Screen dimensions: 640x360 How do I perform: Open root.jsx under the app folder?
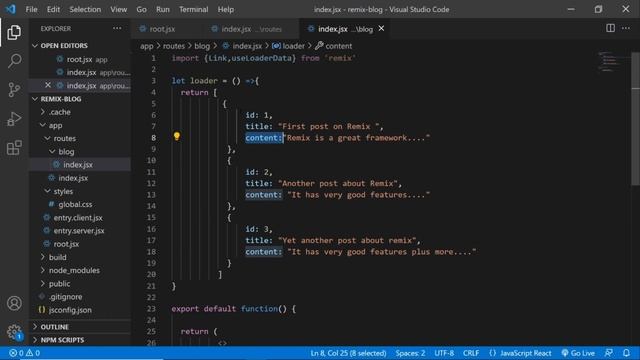(80, 244)
